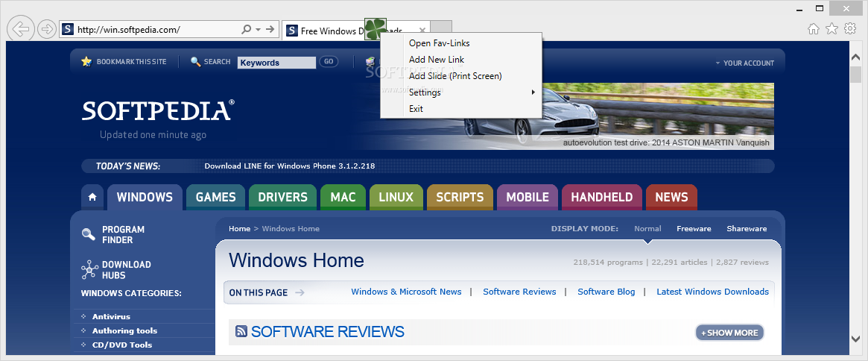The image size is (868, 361).
Task: Choose Exit from the context menu
Action: click(x=416, y=109)
